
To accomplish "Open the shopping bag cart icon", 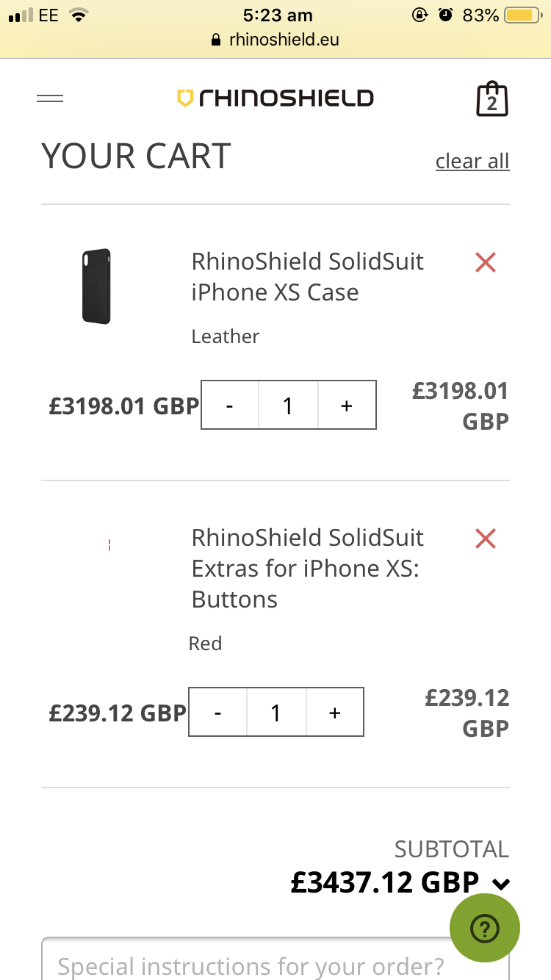I will 491,99.
